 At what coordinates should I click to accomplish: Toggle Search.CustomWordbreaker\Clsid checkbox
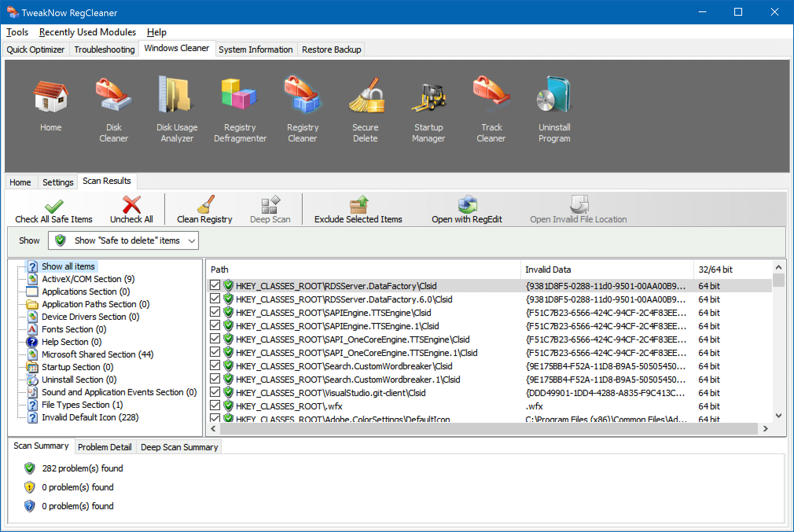215,365
